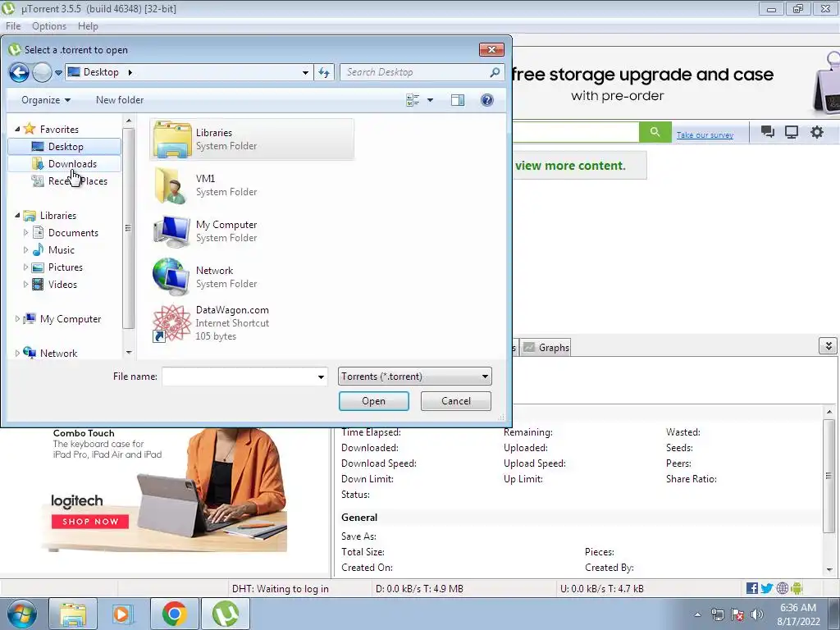Click the media player taskbar icon
The width and height of the screenshot is (840, 630).
[122, 614]
